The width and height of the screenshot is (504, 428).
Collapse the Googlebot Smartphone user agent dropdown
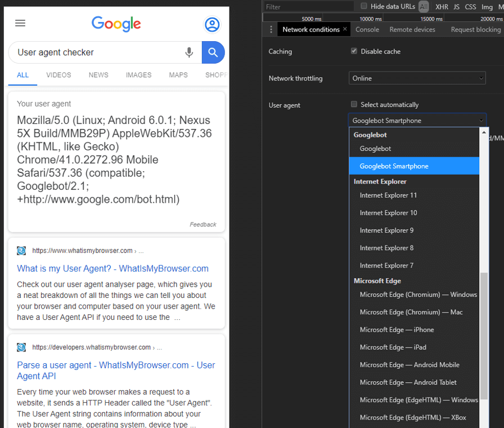coord(417,121)
